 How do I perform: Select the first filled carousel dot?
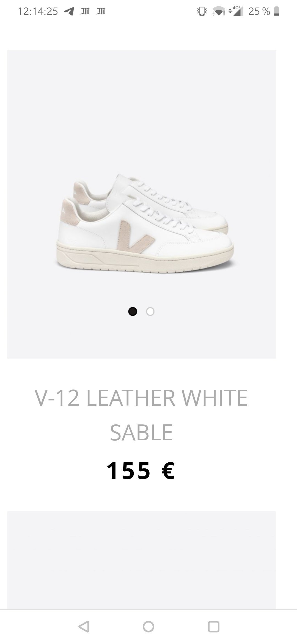point(133,312)
